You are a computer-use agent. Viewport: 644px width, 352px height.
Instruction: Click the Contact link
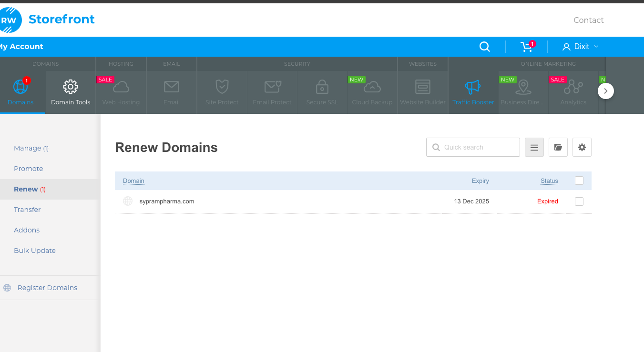pyautogui.click(x=589, y=20)
